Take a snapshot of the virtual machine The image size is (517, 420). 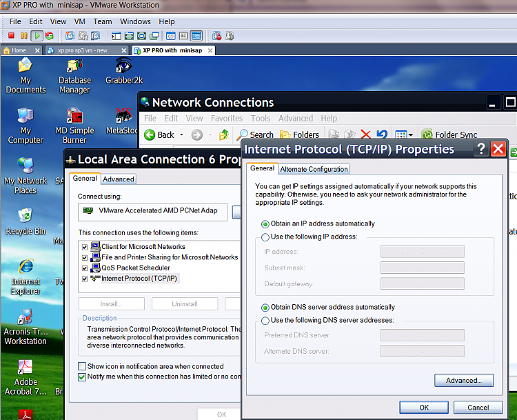click(70, 36)
